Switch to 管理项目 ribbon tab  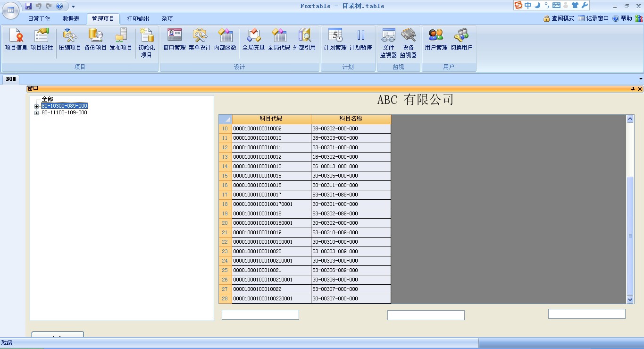[x=103, y=19]
